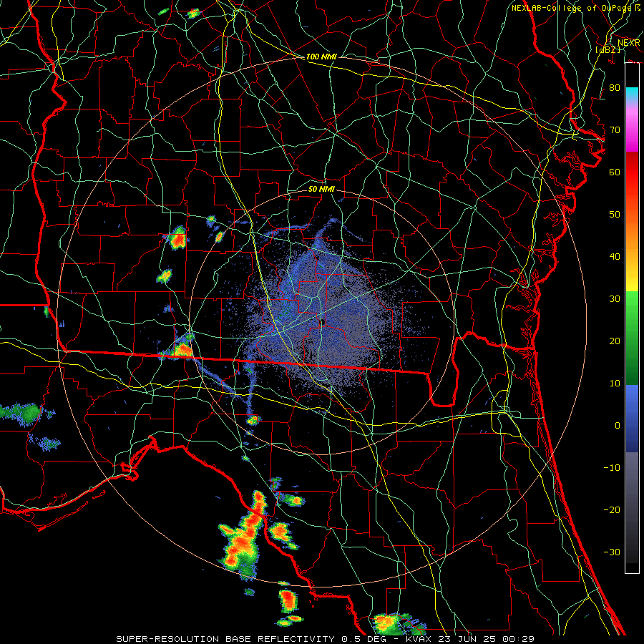Click the '100 NMI' range ring label

click(x=321, y=57)
